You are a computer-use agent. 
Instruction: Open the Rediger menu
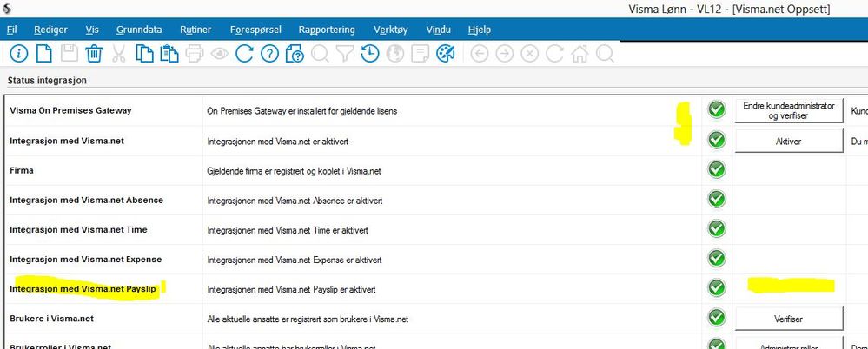click(51, 30)
